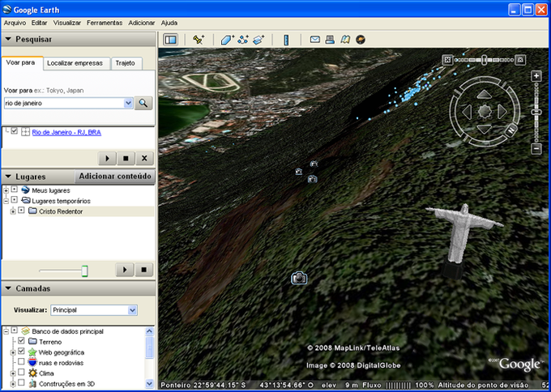The image size is (551, 392).
Task: Click the tilt-up icon left of the tilt slider
Action: (447, 60)
